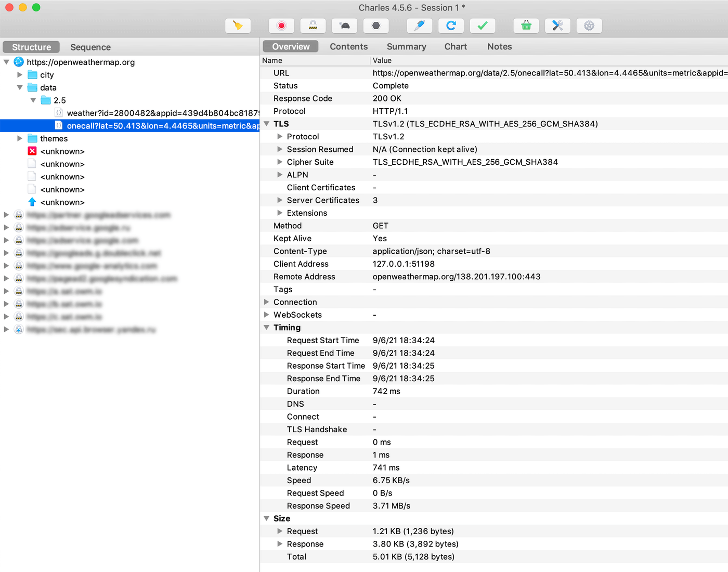Click the 2.5 folder icon
The height and width of the screenshot is (572, 728).
46,100
